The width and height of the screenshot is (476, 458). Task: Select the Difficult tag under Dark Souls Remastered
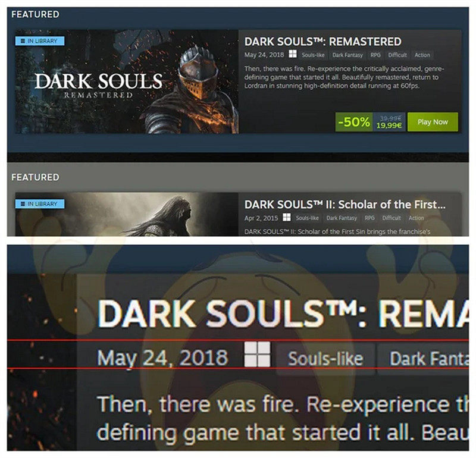[x=397, y=55]
